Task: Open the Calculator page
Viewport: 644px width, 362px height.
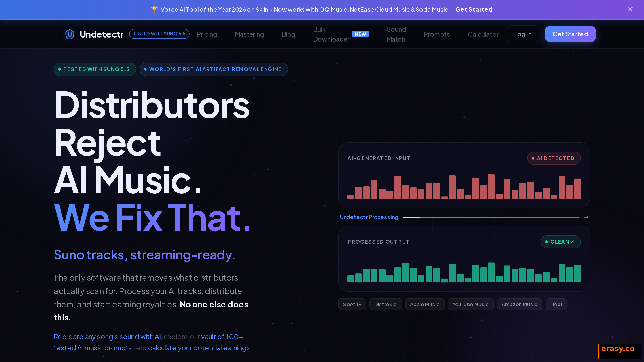Action: (483, 34)
